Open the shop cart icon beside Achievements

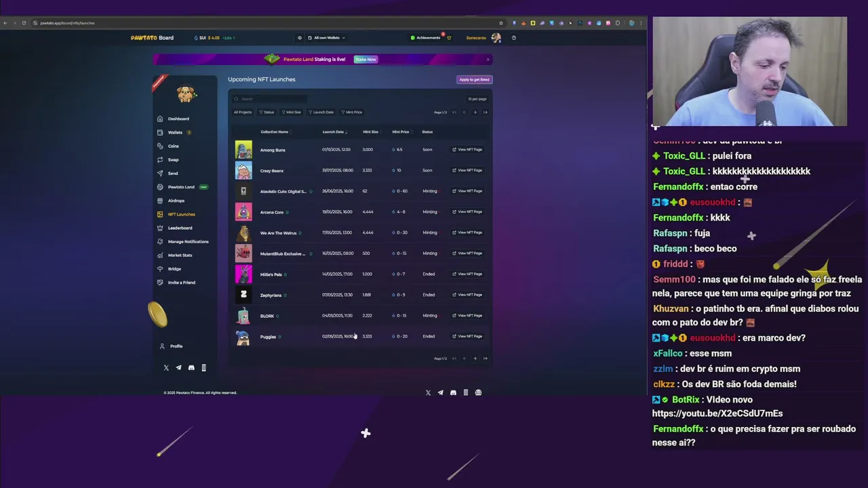coord(448,38)
